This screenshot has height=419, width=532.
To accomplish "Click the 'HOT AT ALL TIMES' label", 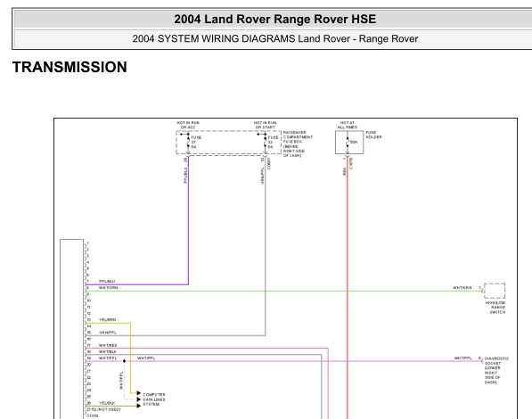I will pos(347,125).
